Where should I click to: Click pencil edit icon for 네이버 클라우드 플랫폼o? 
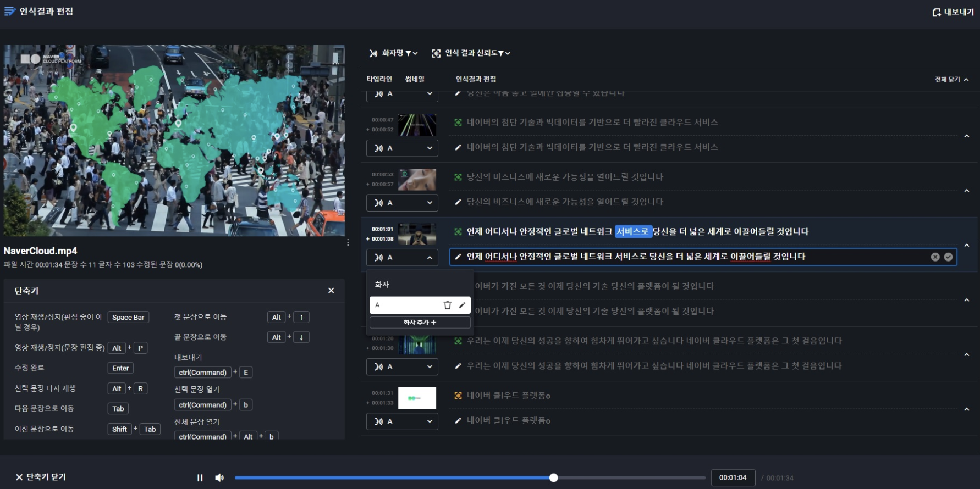(458, 420)
